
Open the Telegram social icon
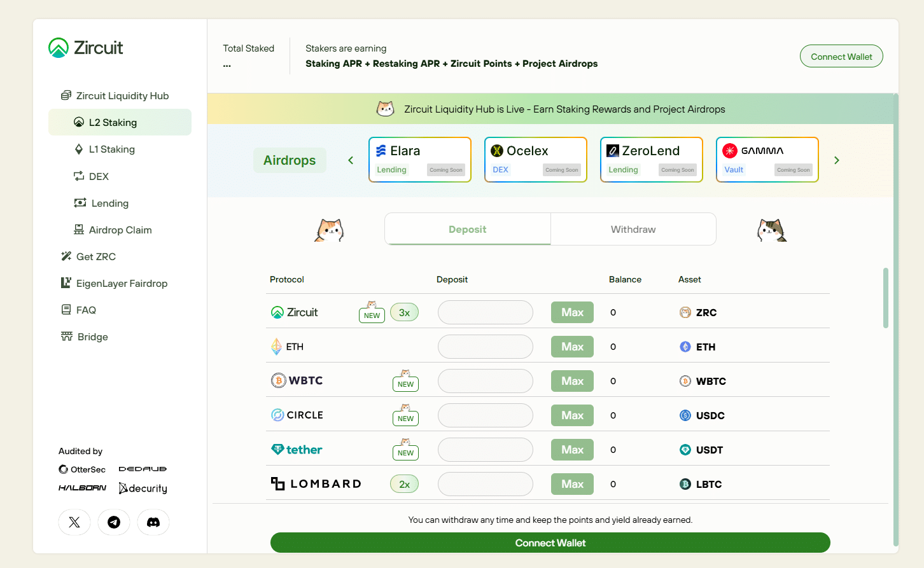coord(114,522)
